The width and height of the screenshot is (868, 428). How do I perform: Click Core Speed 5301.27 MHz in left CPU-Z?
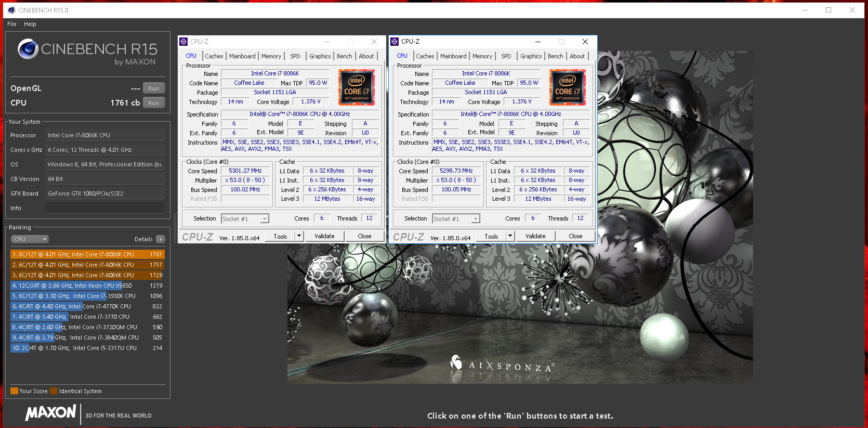(x=245, y=171)
